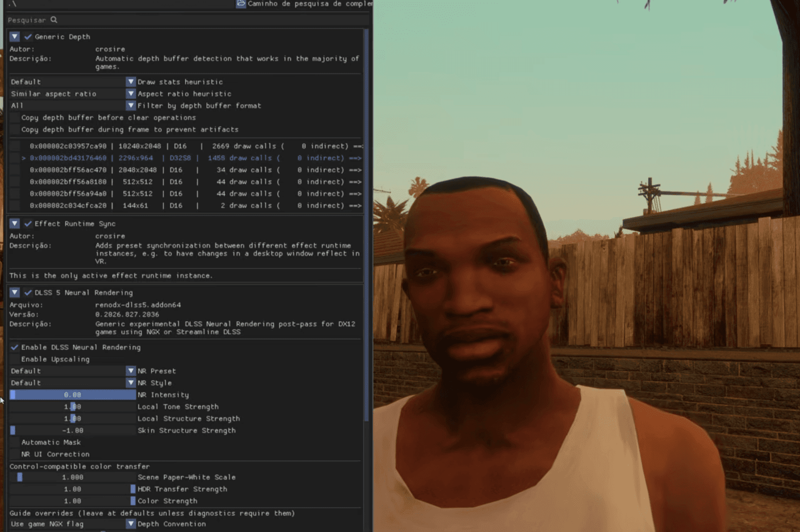Select the 10240x2048 D16 depth buffer checkbox
This screenshot has width=800, height=532.
[15, 146]
